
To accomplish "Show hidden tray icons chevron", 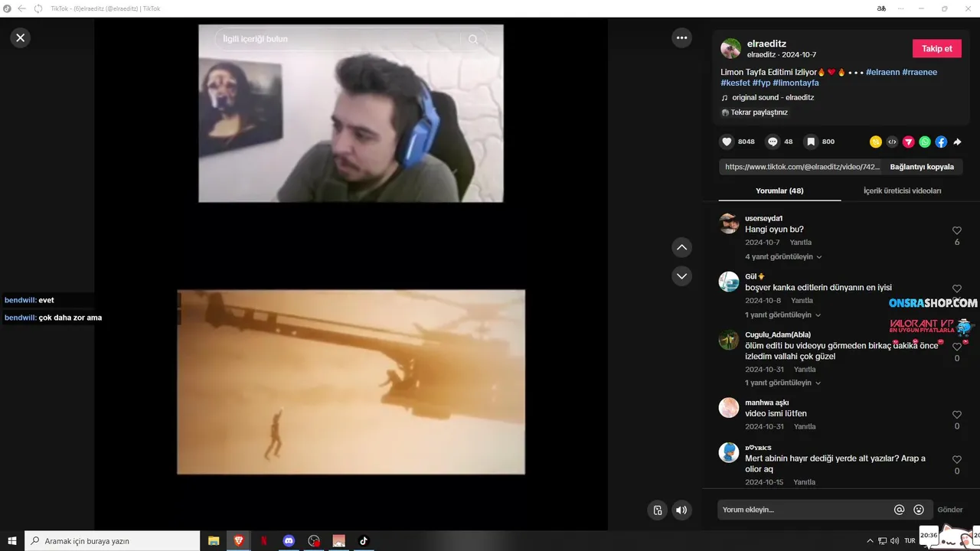I will 870,540.
